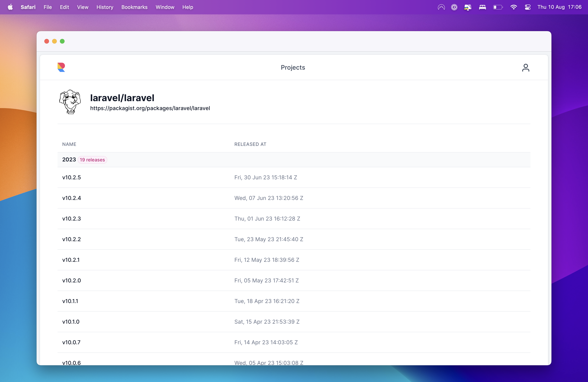
Task: Collapse the 2023 releases group
Action: pyautogui.click(x=294, y=160)
